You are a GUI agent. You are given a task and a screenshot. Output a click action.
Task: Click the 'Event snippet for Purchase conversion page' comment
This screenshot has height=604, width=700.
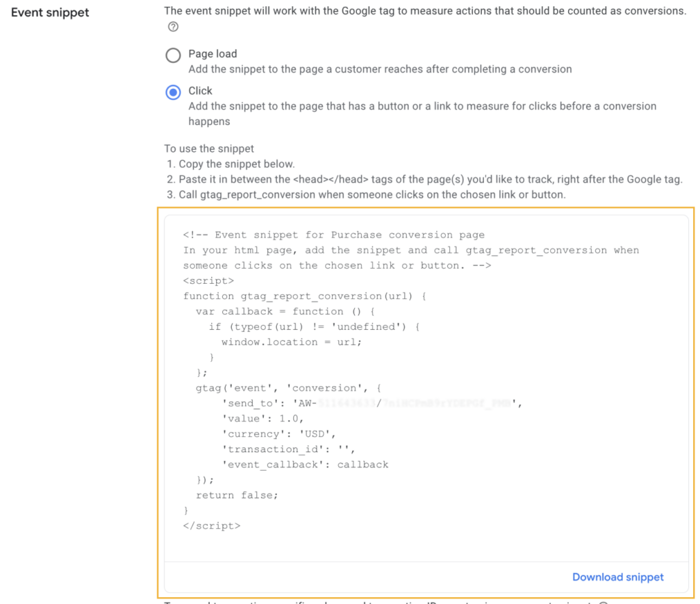[x=334, y=235]
